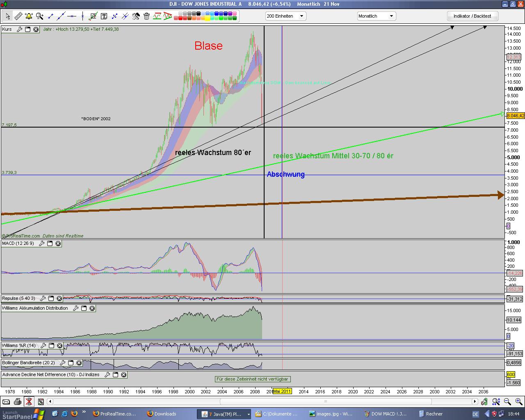Viewport: 525px width, 420px height.
Task: Open the alarm bell alert tool
Action: (29, 16)
